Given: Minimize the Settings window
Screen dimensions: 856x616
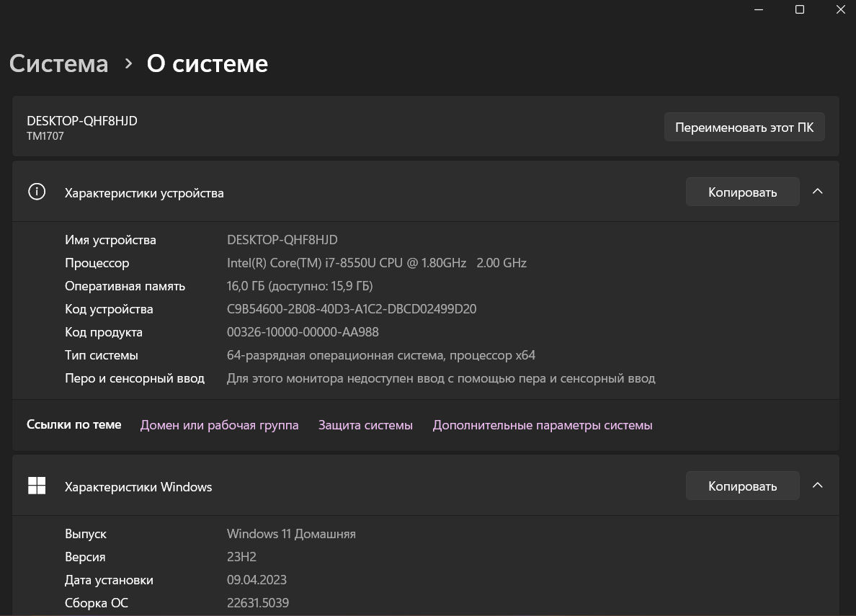Looking at the screenshot, I should tap(759, 9).
